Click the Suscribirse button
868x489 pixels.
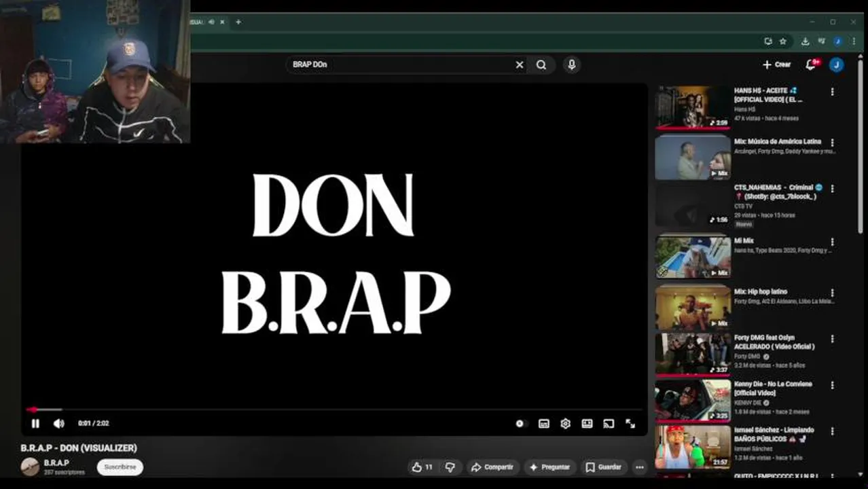coord(120,467)
